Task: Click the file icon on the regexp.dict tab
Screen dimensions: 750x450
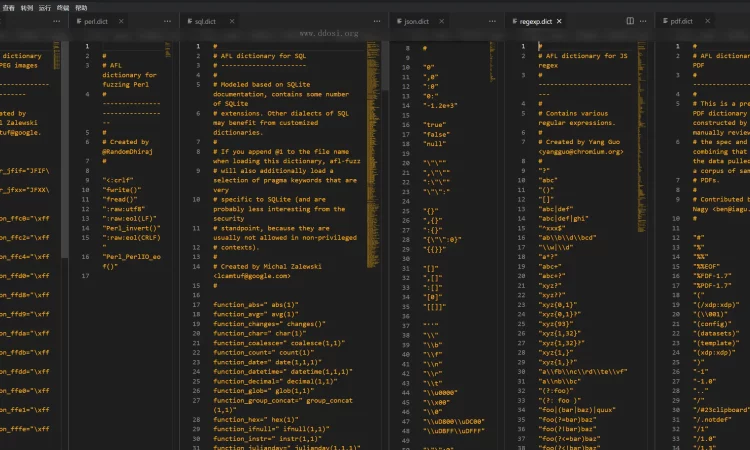Action: tap(515, 22)
